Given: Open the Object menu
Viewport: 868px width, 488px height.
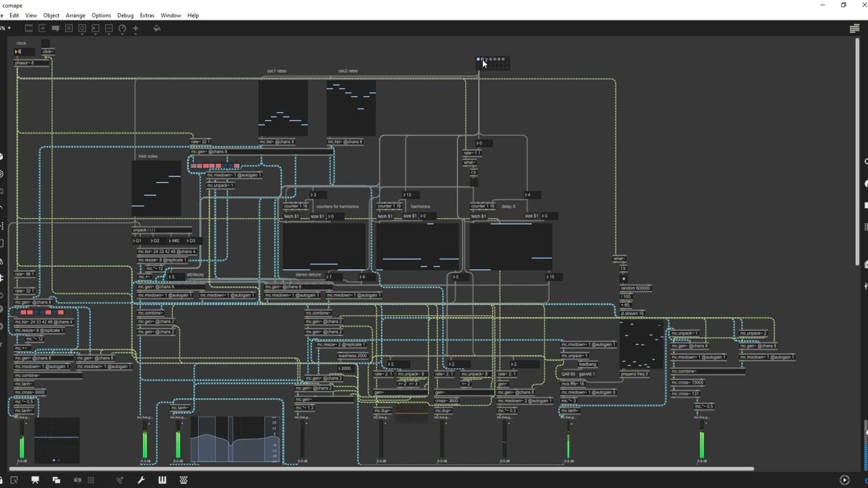Looking at the screenshot, I should (x=52, y=15).
